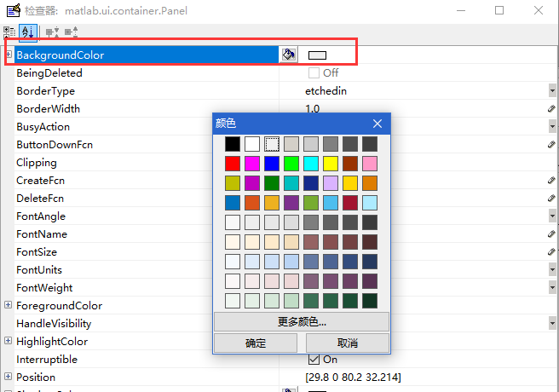Click the BackgroundColor value color box

click(317, 55)
